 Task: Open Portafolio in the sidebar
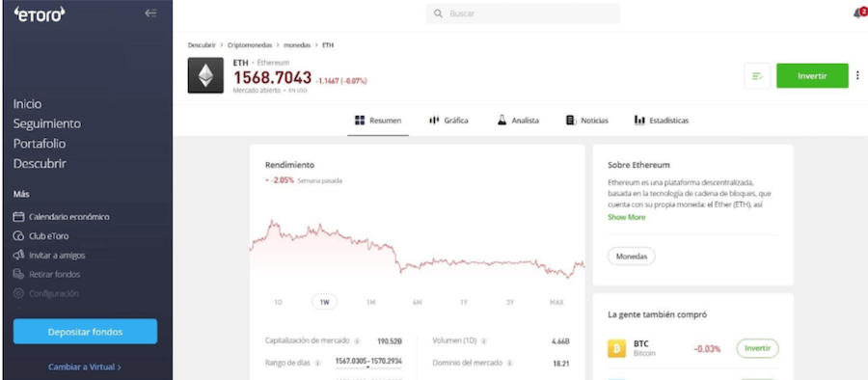tap(40, 144)
